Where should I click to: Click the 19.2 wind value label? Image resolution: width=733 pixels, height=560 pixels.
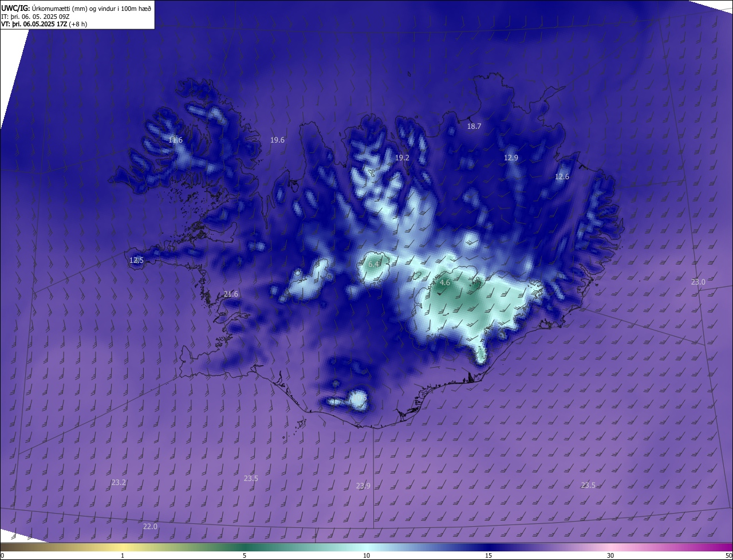402,158
